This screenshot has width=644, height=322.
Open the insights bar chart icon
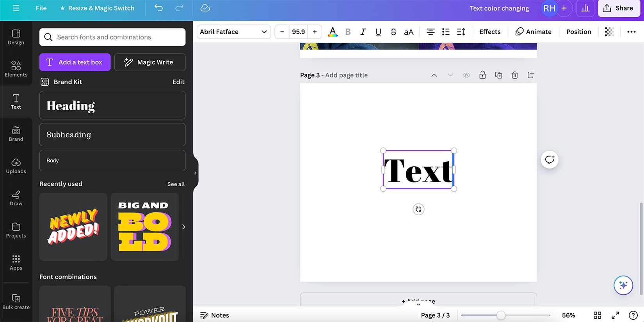coord(585,8)
